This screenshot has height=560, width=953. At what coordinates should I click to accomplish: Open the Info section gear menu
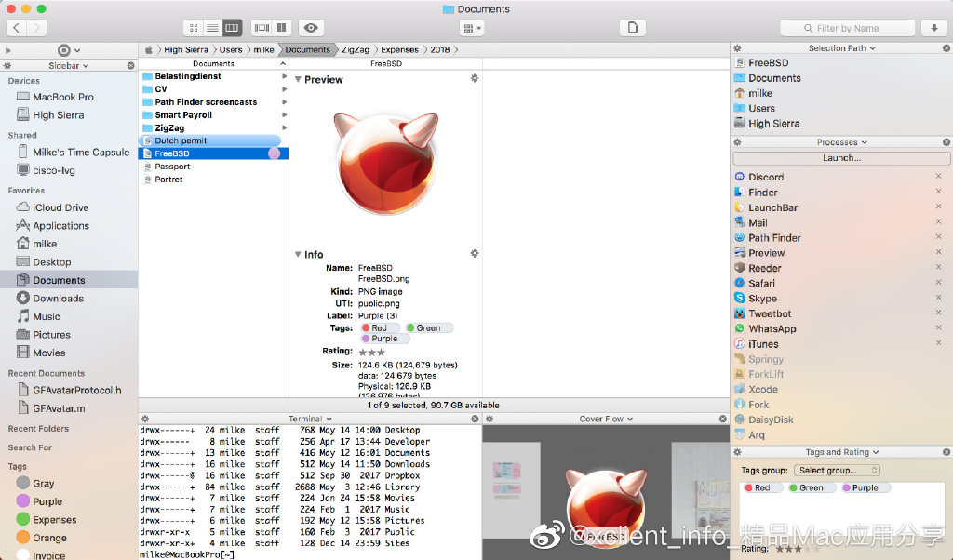[x=475, y=253]
